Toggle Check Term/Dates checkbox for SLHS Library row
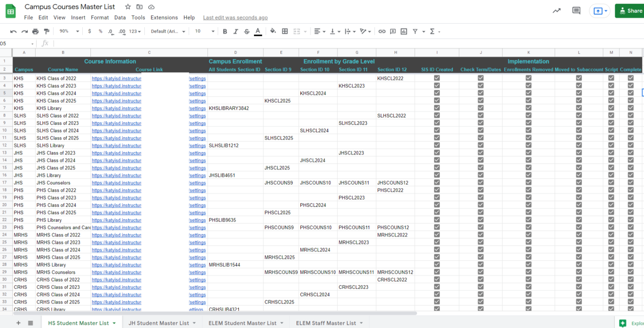 coord(481,145)
